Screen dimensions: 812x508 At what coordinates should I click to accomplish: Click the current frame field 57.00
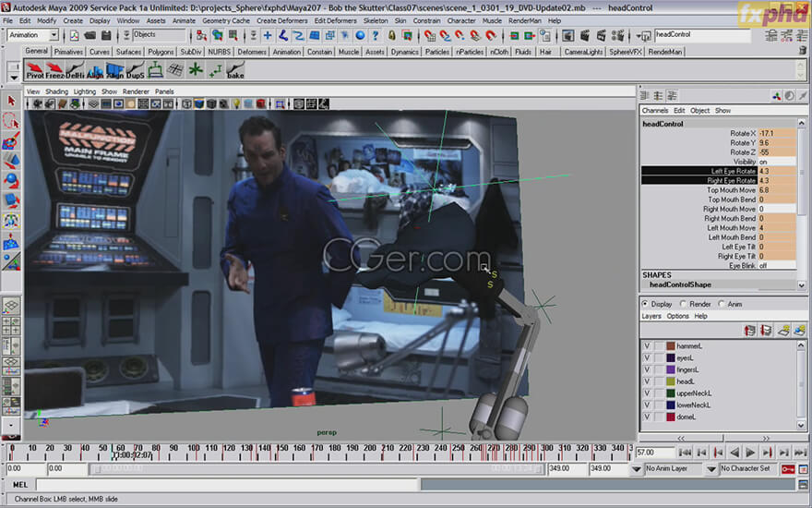(x=655, y=453)
